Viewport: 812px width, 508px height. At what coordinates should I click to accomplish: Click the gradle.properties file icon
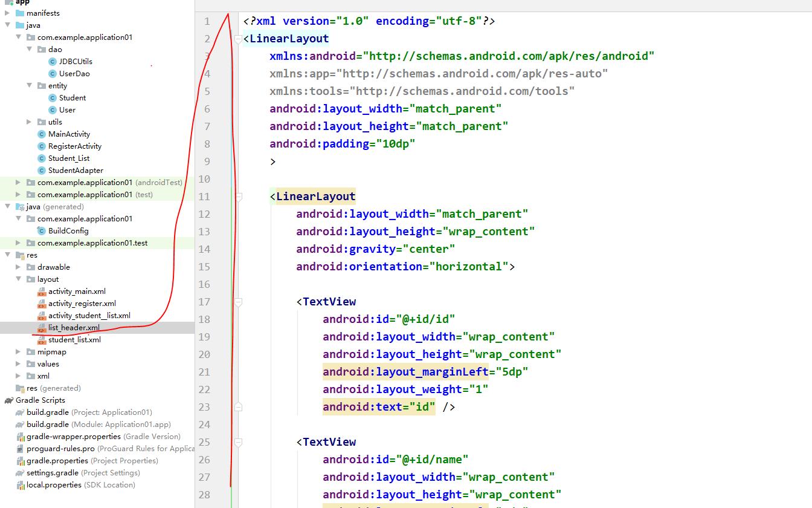tap(21, 460)
